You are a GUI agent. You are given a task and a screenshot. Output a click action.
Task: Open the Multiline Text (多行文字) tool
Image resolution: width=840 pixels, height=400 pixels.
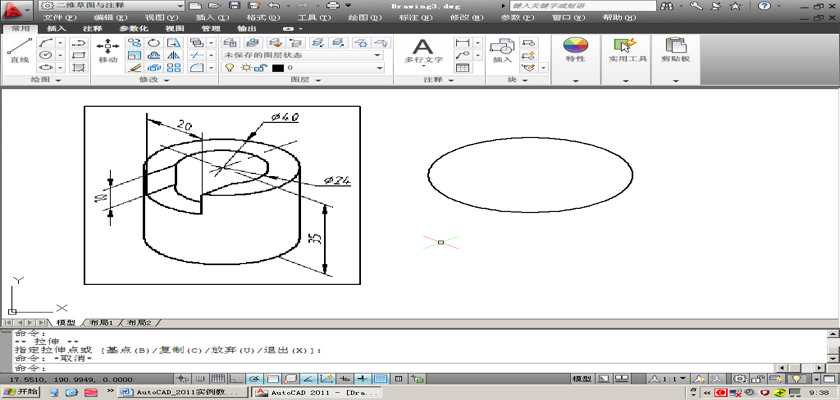tap(423, 52)
